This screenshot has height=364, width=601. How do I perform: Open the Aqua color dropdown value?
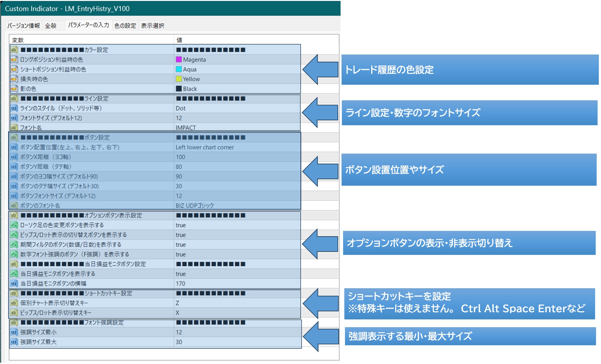tap(190, 69)
